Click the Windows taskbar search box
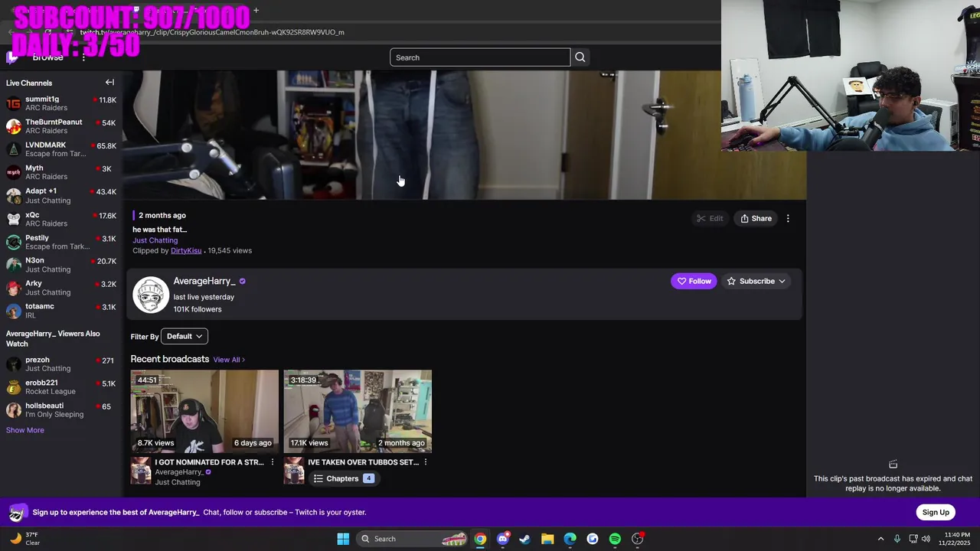 pos(413,539)
